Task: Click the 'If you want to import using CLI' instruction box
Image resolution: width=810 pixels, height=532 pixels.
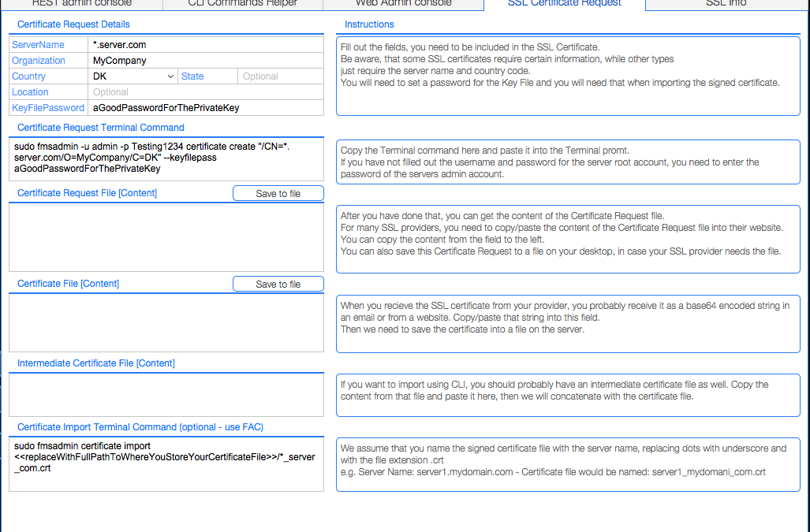Action: coord(568,396)
